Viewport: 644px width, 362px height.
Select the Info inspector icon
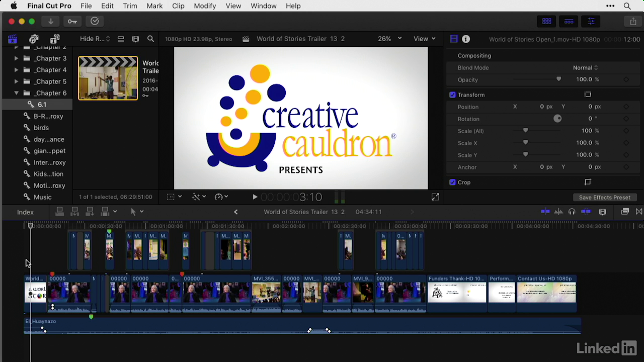click(x=466, y=39)
